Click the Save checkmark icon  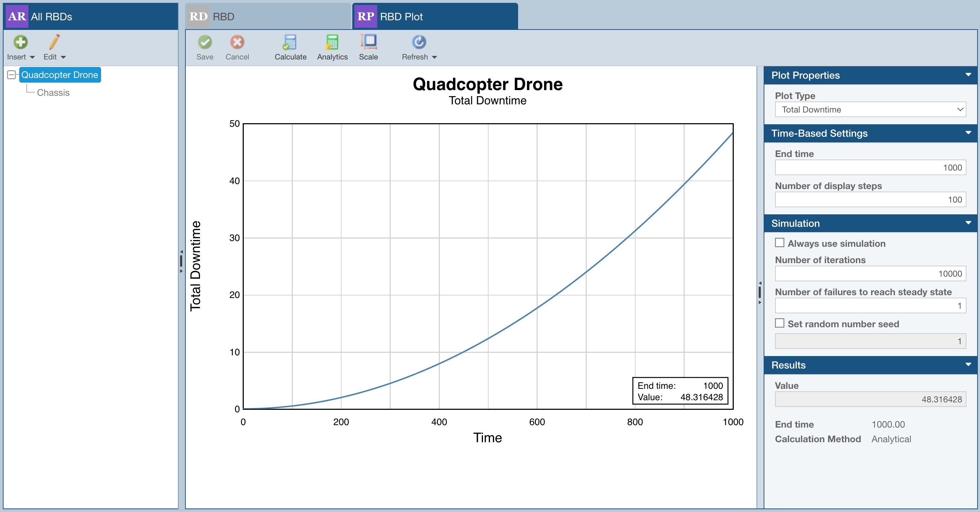[205, 42]
